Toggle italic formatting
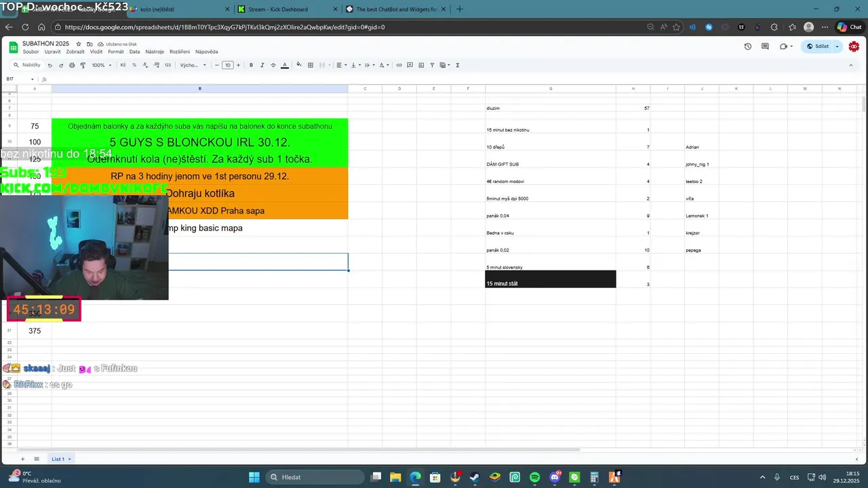Image resolution: width=868 pixels, height=488 pixels. (262, 65)
